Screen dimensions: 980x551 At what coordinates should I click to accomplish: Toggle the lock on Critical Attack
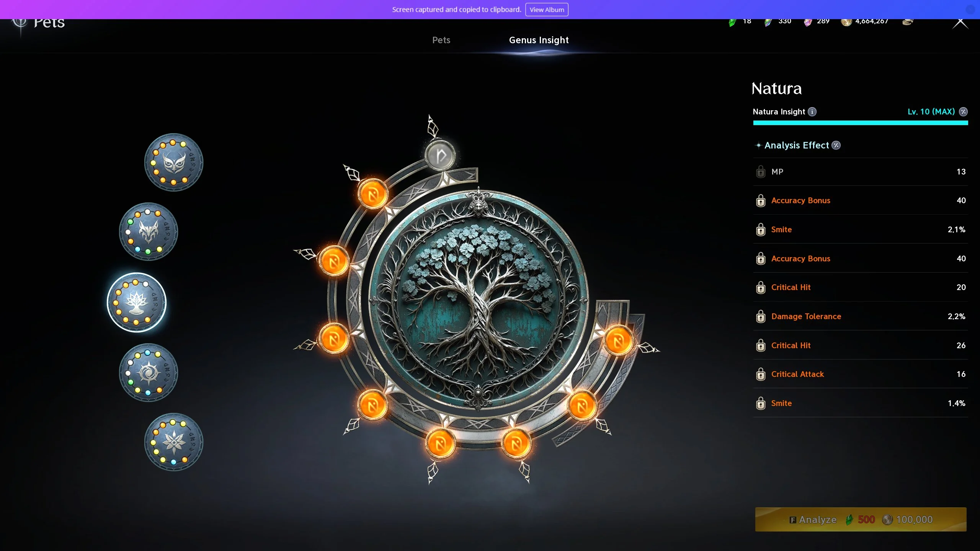coord(761,374)
